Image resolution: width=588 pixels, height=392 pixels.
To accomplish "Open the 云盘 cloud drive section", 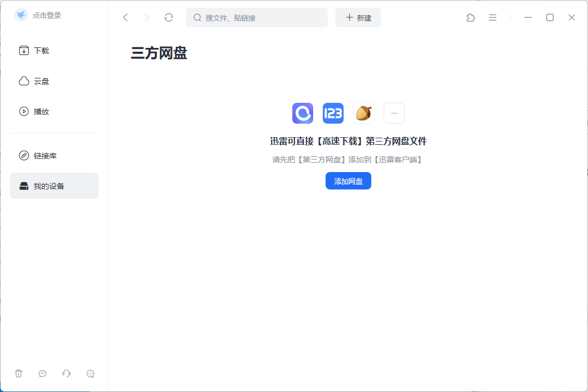I will (x=54, y=81).
